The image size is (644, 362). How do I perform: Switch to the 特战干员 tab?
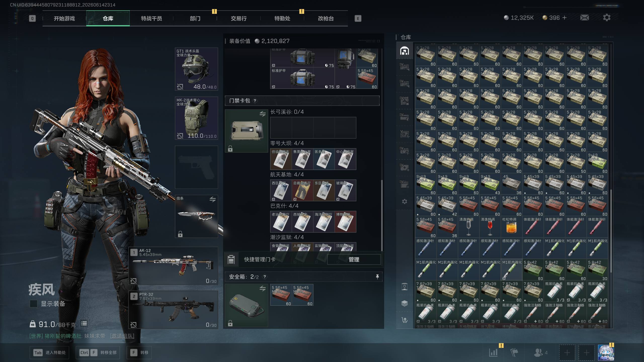point(151,18)
